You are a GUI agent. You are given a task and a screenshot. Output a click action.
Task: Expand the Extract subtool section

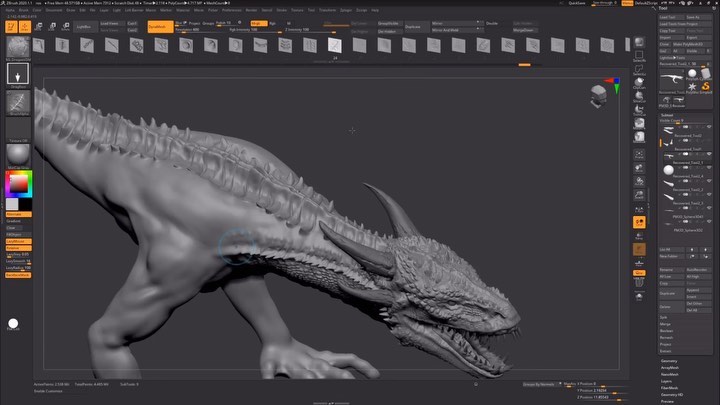(x=666, y=351)
